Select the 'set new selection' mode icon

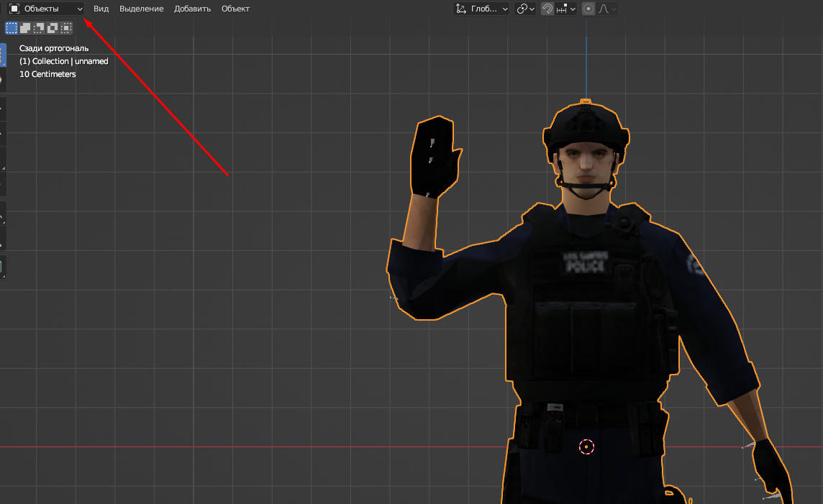[12, 28]
